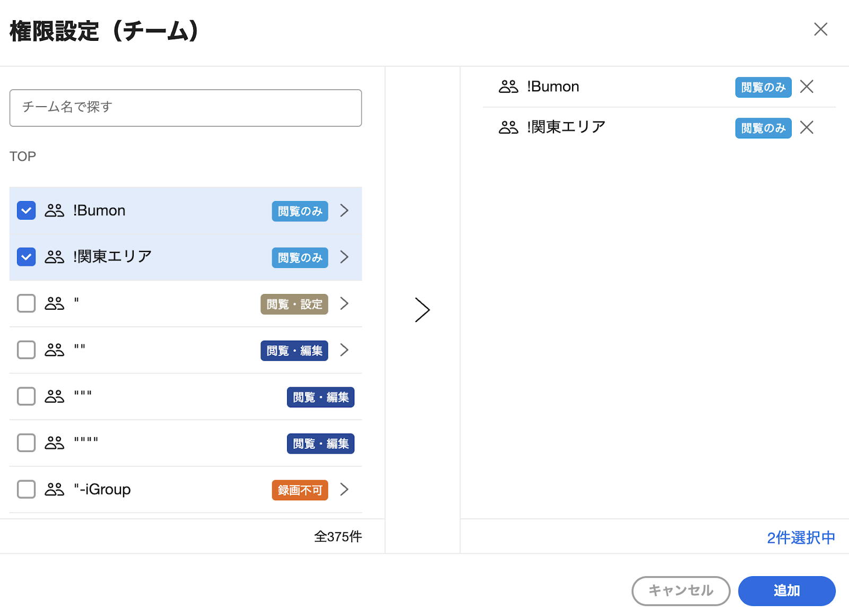Remove !関東エリア from the selected list
Image resolution: width=849 pixels, height=616 pixels.
(807, 127)
